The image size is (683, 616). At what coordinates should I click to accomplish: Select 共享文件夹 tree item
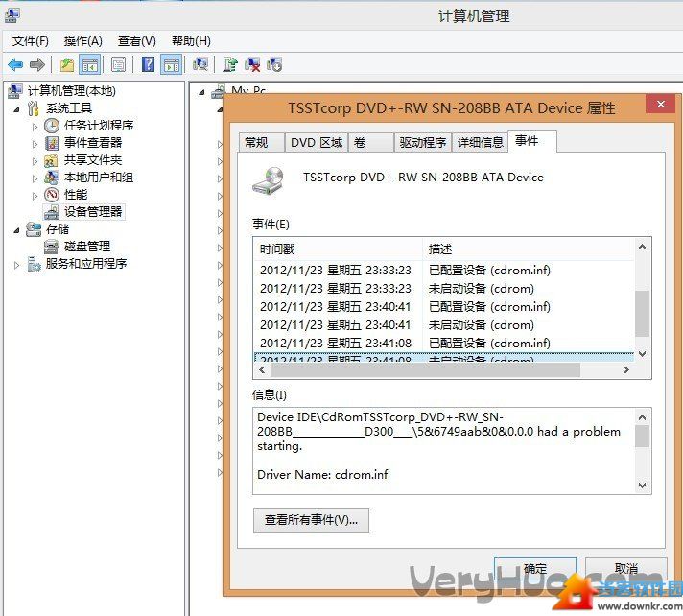93,160
